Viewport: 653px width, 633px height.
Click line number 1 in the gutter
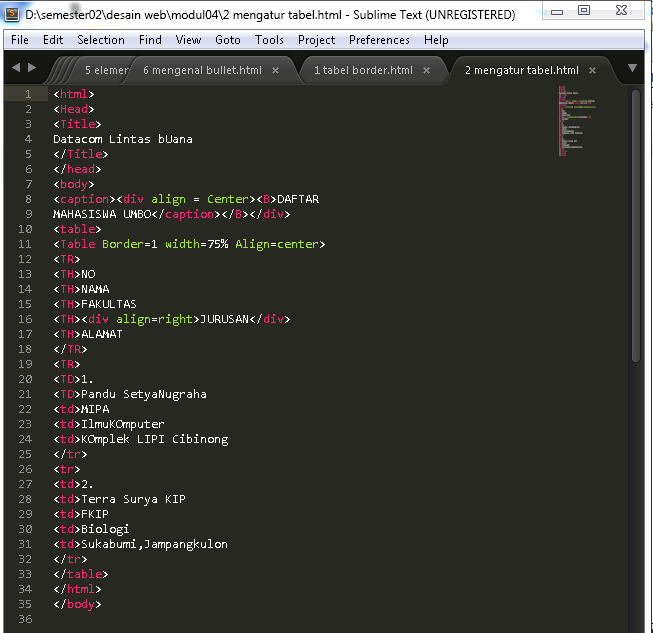coord(28,94)
